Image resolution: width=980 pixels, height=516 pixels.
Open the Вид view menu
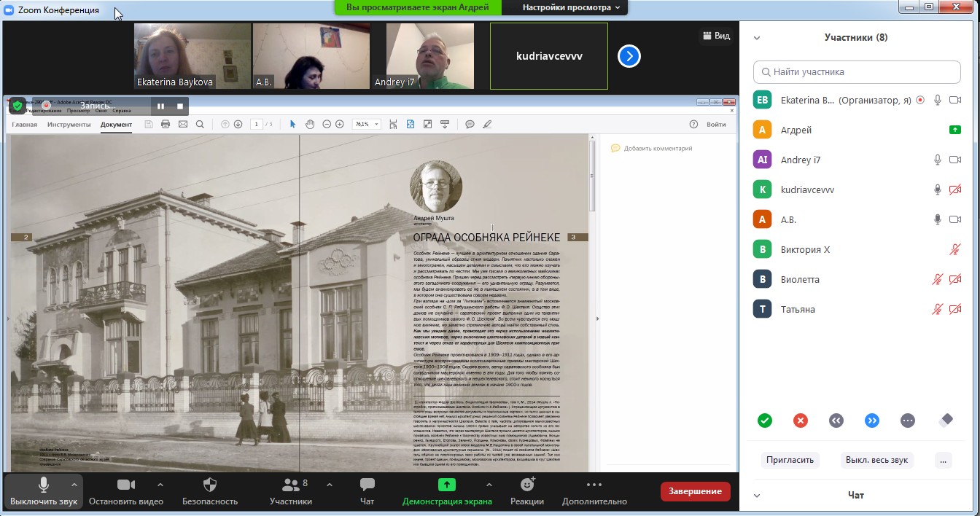715,36
